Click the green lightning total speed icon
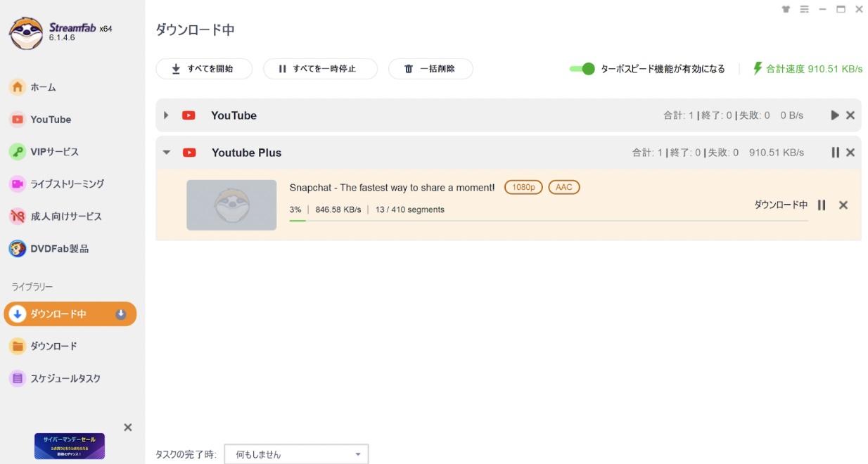The width and height of the screenshot is (868, 464). tap(758, 68)
